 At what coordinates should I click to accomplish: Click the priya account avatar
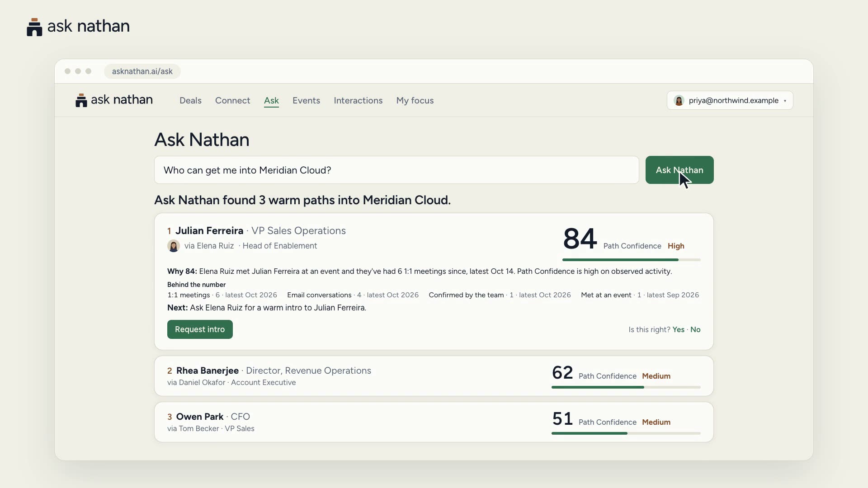pyautogui.click(x=679, y=100)
